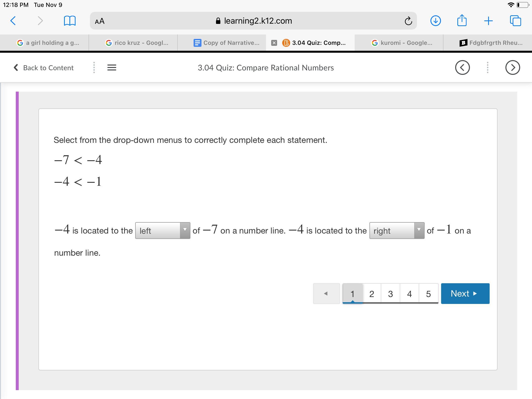Open Safari bookmarks book icon

coord(70,21)
